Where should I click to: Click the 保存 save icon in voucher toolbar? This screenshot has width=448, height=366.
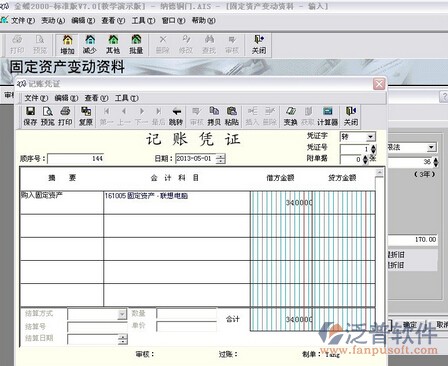point(30,116)
